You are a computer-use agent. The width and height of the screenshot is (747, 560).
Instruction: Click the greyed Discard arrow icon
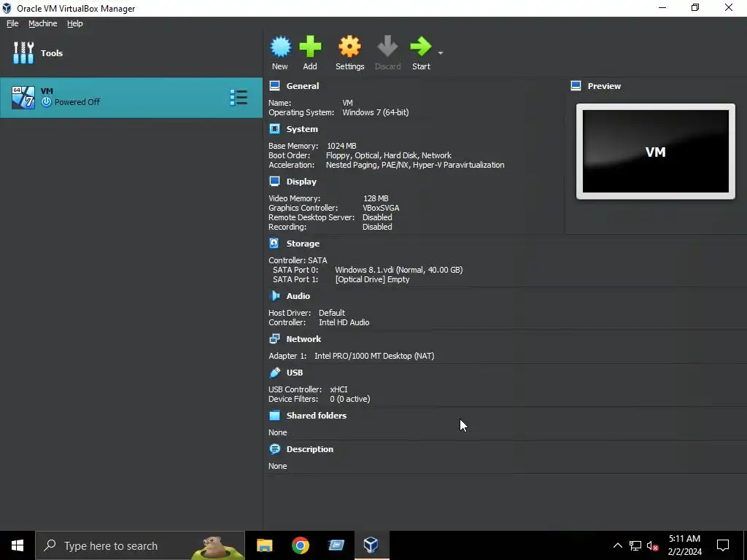coord(387,47)
